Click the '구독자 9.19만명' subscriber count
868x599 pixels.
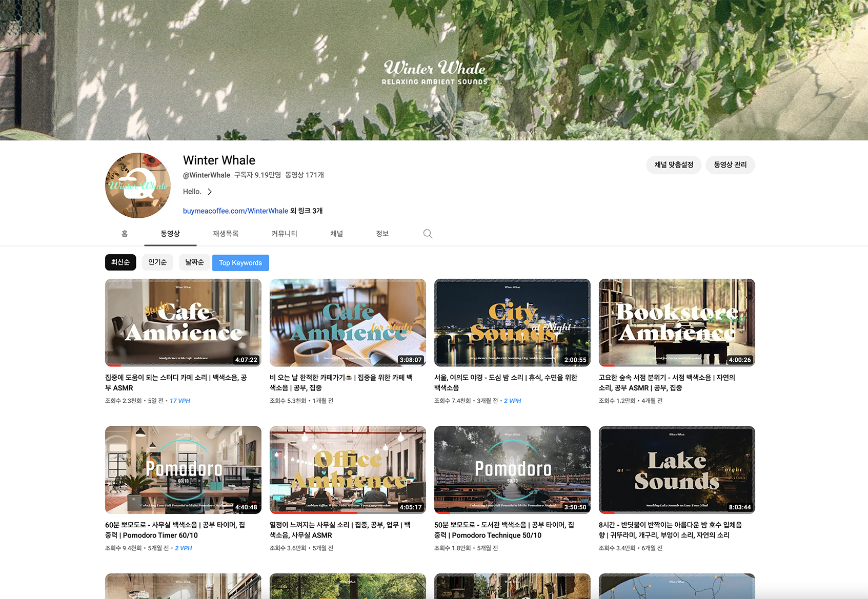pos(257,175)
